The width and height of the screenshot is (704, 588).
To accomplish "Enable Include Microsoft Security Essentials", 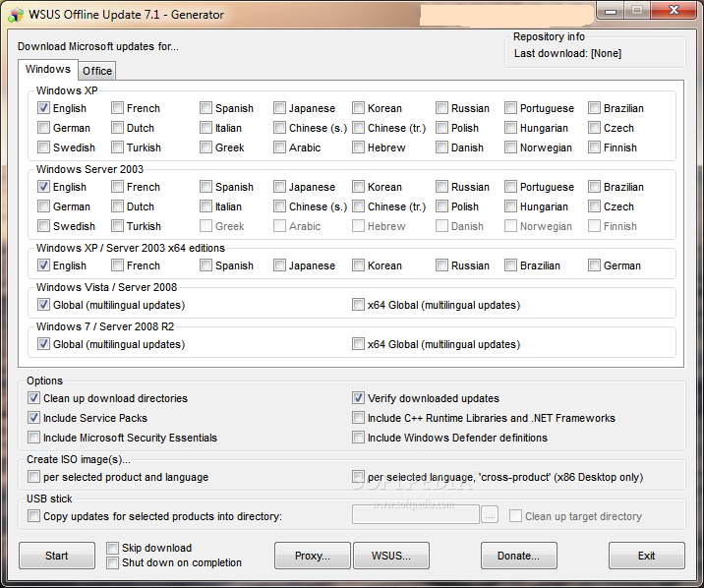I will point(33,438).
